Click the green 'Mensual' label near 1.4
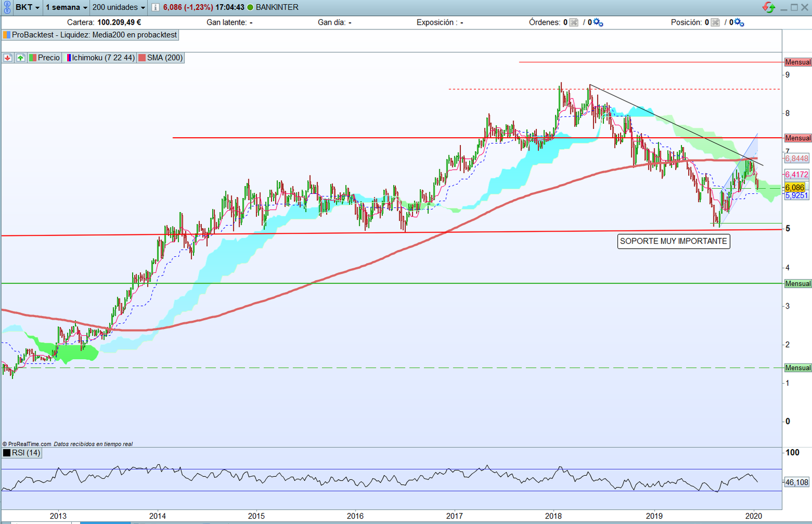Image resolution: width=812 pixels, height=524 pixels. 798,368
